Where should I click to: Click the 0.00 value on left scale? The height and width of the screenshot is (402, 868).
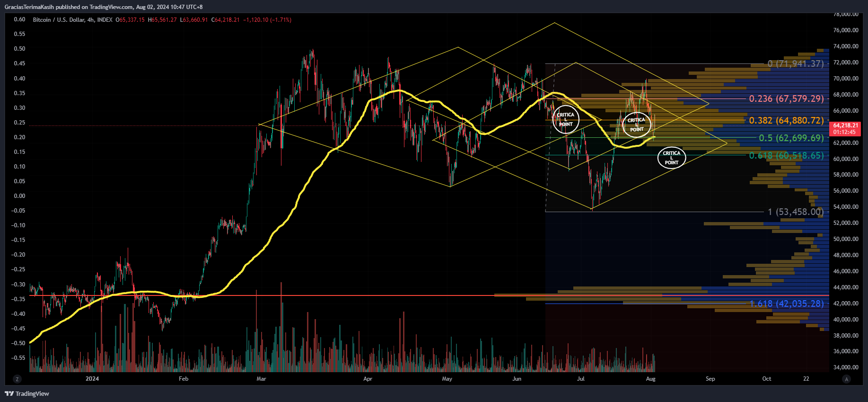pyautogui.click(x=19, y=196)
